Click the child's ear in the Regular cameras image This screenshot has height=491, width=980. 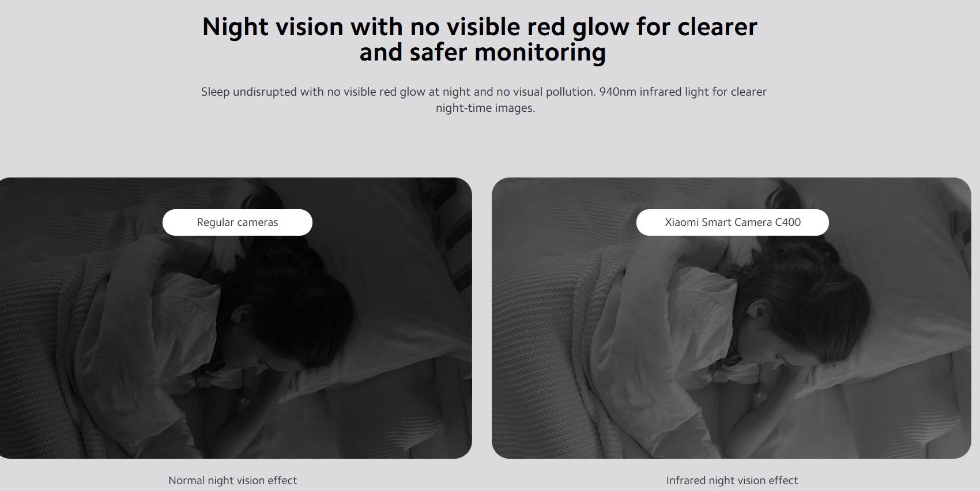click(x=241, y=315)
